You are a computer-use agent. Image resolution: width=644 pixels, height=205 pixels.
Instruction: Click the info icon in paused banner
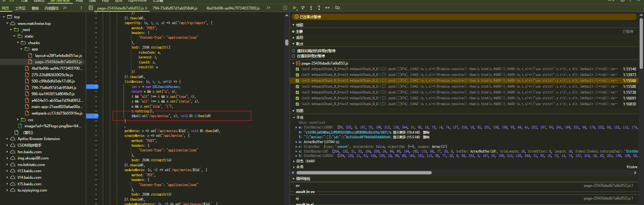click(296, 17)
